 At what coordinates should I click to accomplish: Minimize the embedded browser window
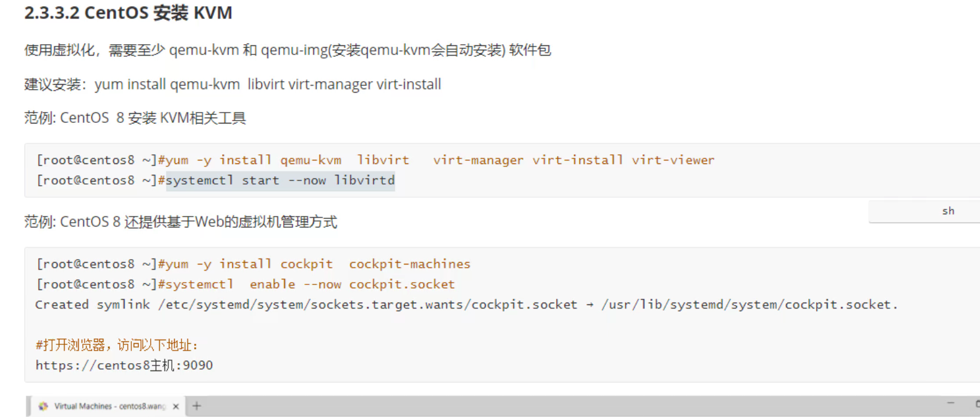(950, 403)
